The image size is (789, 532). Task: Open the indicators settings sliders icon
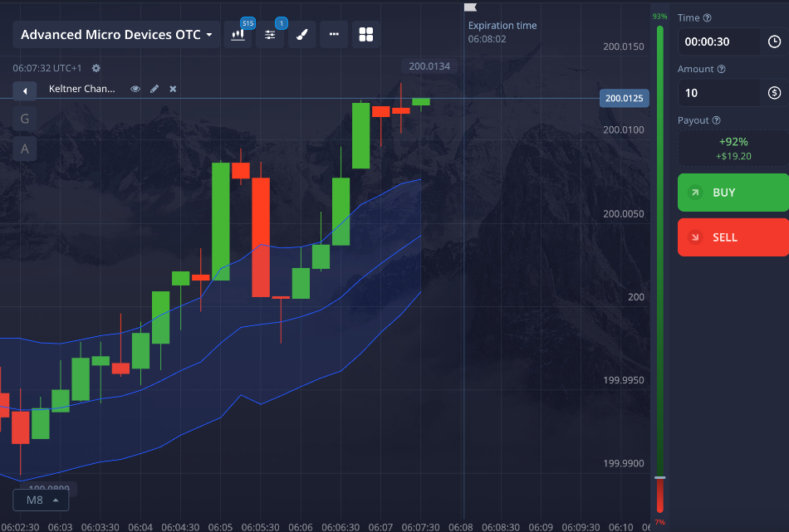tap(270, 35)
